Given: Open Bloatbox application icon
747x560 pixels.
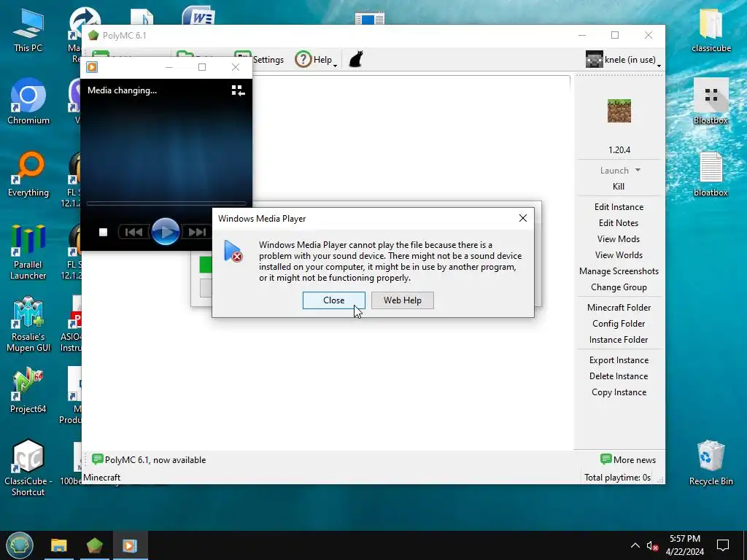Looking at the screenshot, I should pos(711,101).
